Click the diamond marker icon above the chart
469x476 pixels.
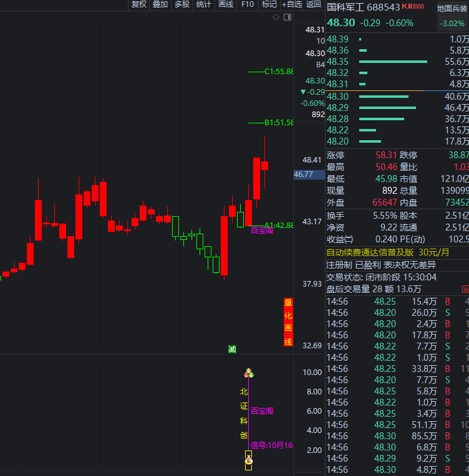coord(276,17)
